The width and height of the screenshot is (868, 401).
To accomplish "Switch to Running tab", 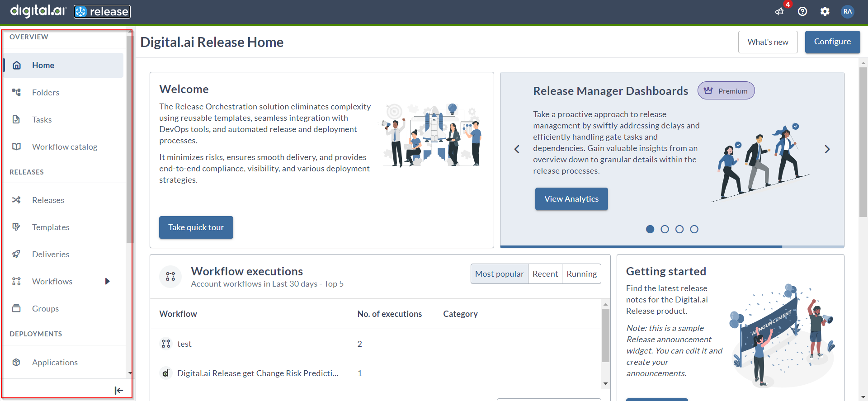I will (x=582, y=274).
